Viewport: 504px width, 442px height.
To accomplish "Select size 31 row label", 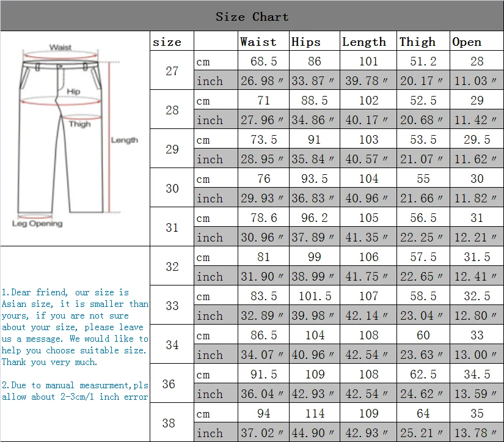I will tap(172, 227).
